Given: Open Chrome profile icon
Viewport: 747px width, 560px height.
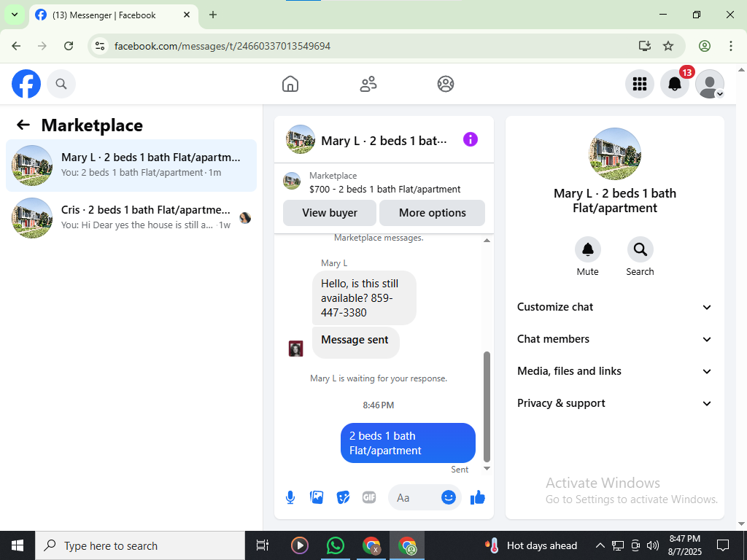Looking at the screenshot, I should [705, 46].
